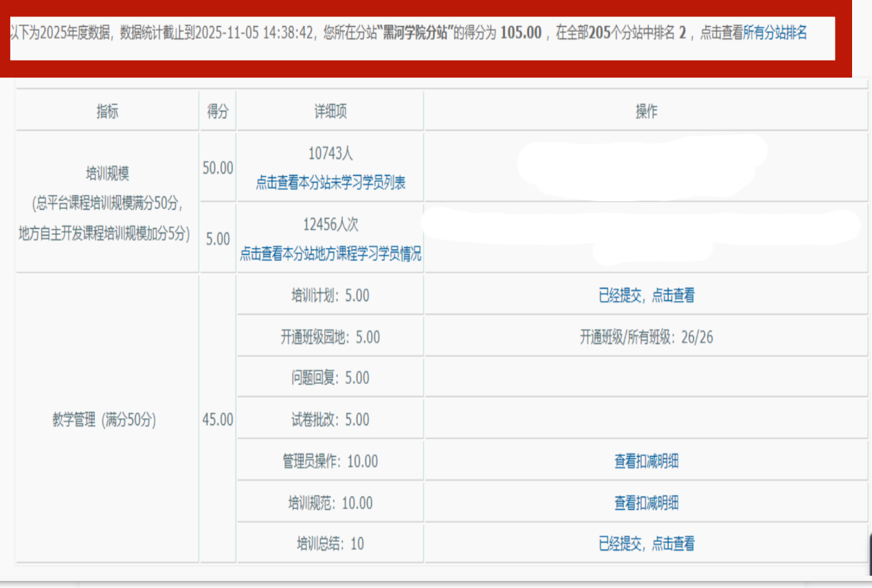Image resolution: width=872 pixels, height=588 pixels.
Task: Select the 详细项 column header
Action: point(331,112)
